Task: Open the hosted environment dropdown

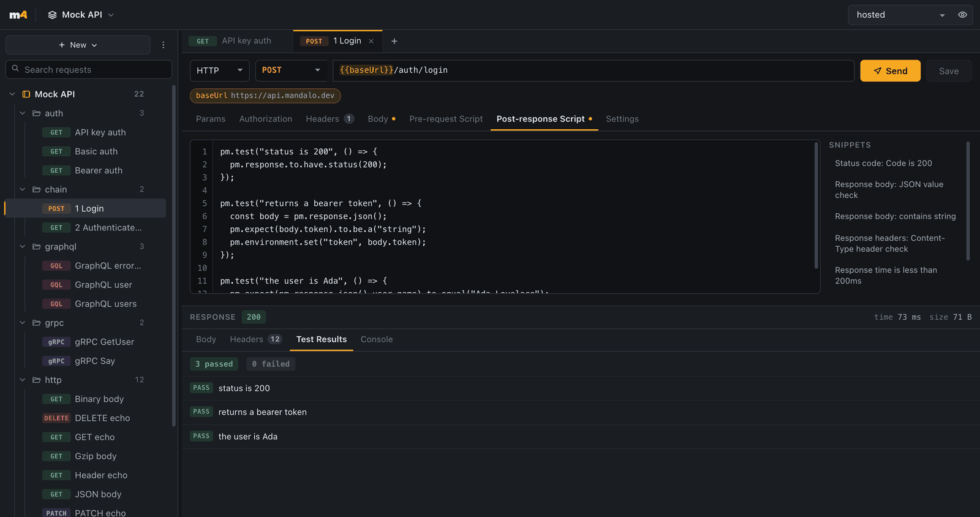Action: [x=900, y=15]
